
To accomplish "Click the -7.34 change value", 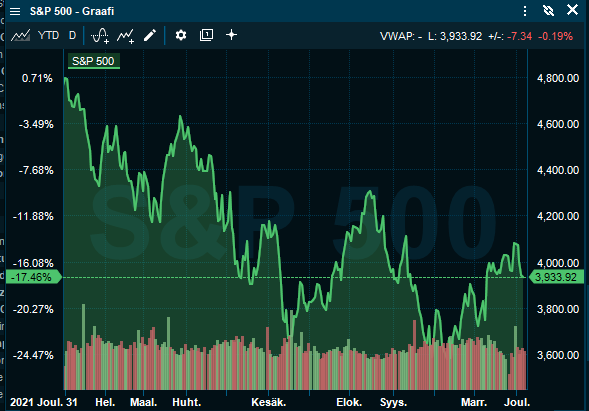I will point(520,36).
